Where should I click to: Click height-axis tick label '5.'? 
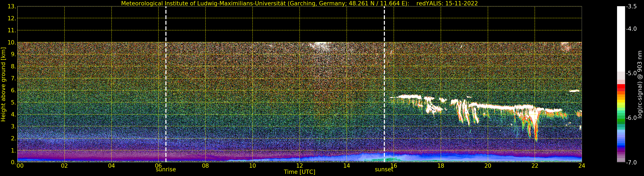point(13,103)
